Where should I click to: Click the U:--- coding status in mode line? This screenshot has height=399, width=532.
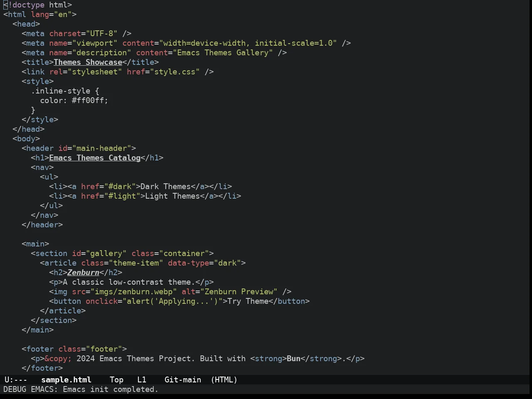pos(16,379)
